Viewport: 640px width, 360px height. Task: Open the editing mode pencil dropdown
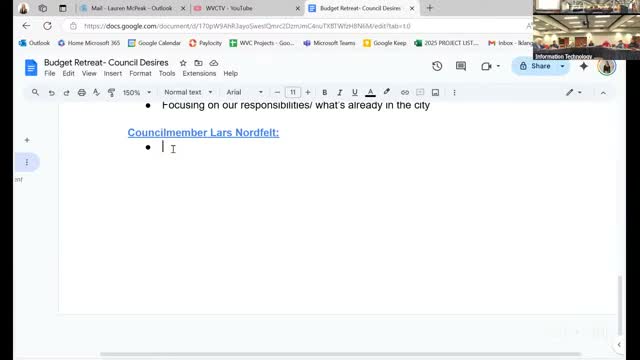pos(573,93)
